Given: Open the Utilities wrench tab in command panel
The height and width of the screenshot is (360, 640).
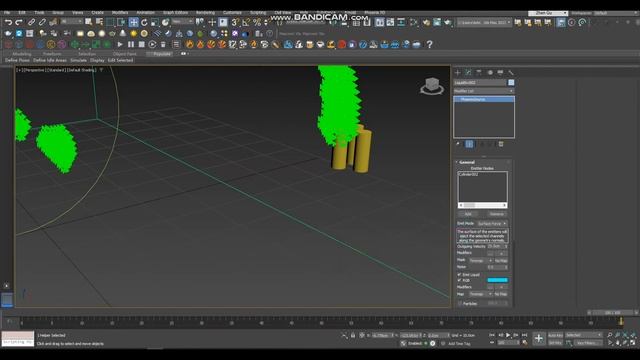Looking at the screenshot, I should tap(511, 72).
